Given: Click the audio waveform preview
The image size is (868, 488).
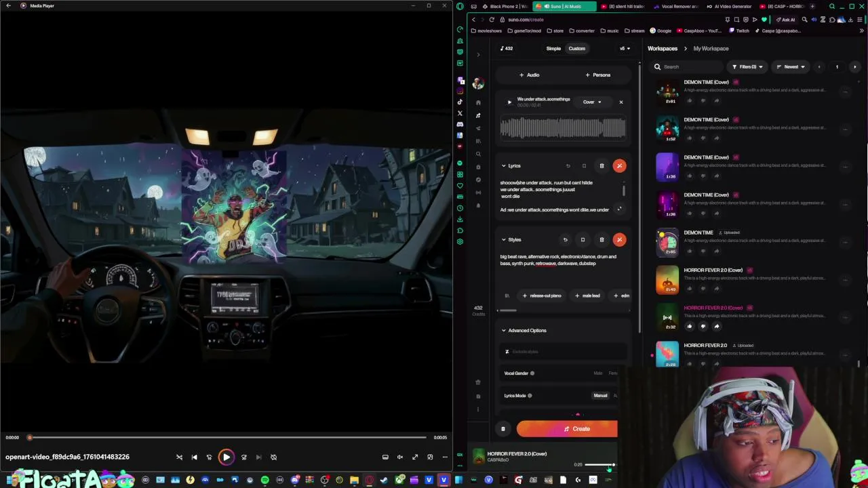Looking at the screenshot, I should click(563, 129).
